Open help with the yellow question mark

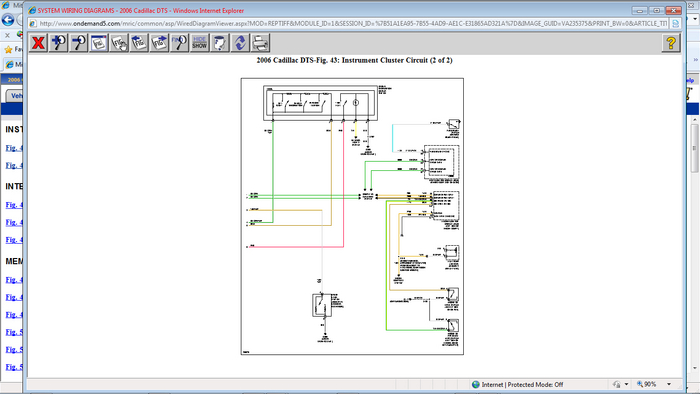[671, 43]
